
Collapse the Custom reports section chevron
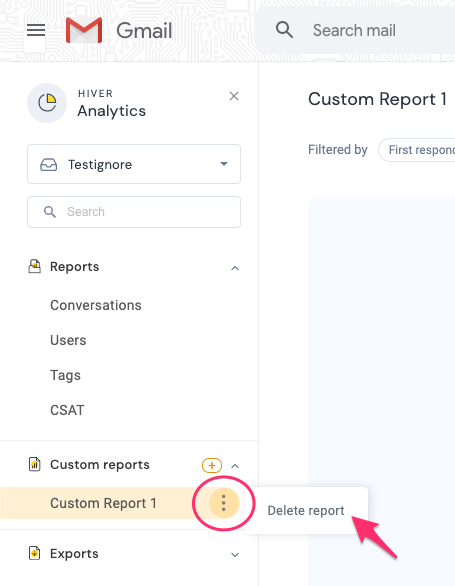tap(235, 466)
